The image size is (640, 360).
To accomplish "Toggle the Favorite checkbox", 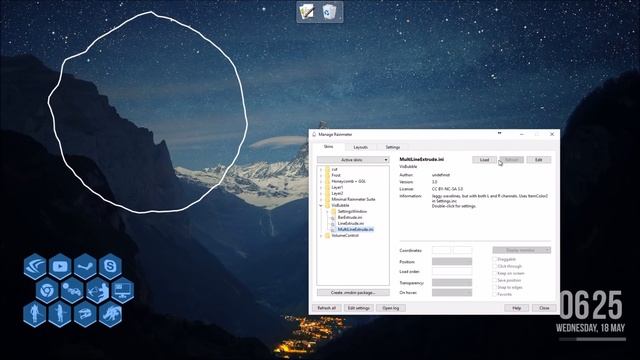I will 495,294.
